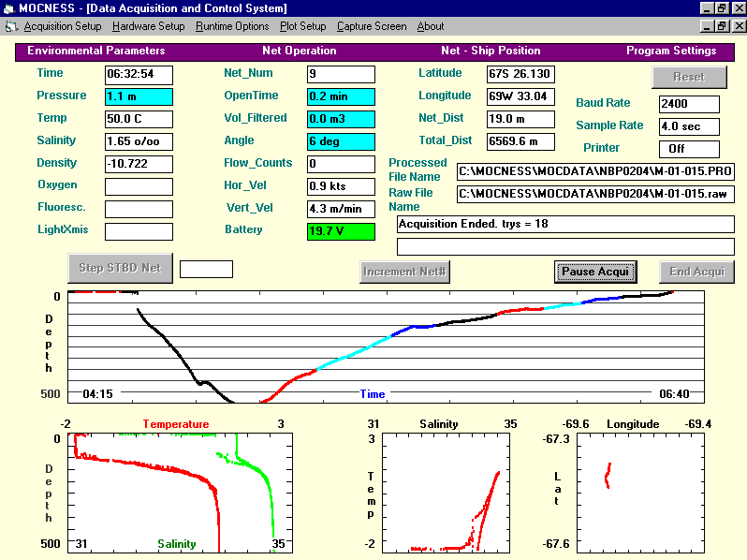The height and width of the screenshot is (560, 747).
Task: Click the Salinity versus Temp scatter plot
Action: 446,493
